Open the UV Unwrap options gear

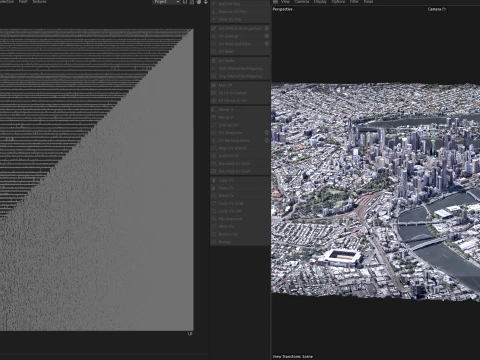click(x=267, y=36)
